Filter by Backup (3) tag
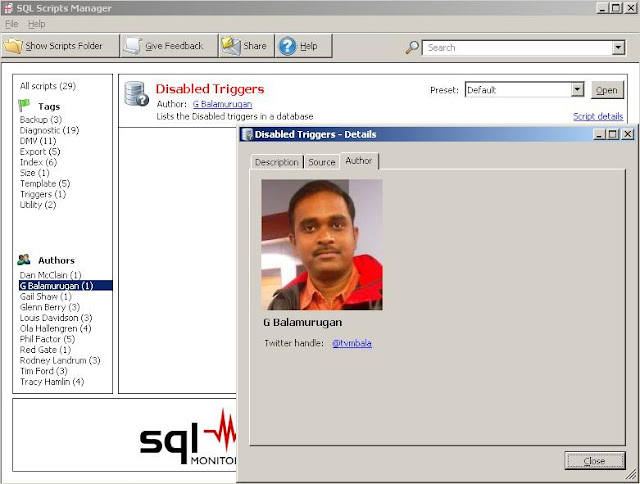 pos(41,120)
